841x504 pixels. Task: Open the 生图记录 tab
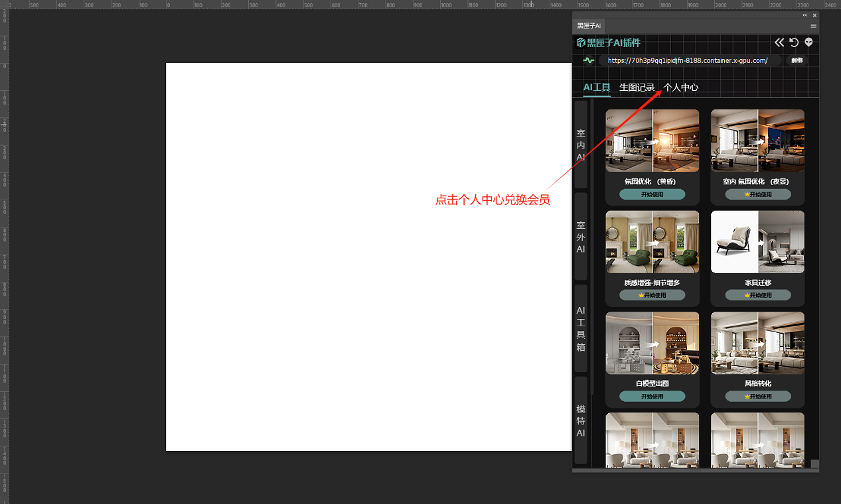tap(637, 88)
